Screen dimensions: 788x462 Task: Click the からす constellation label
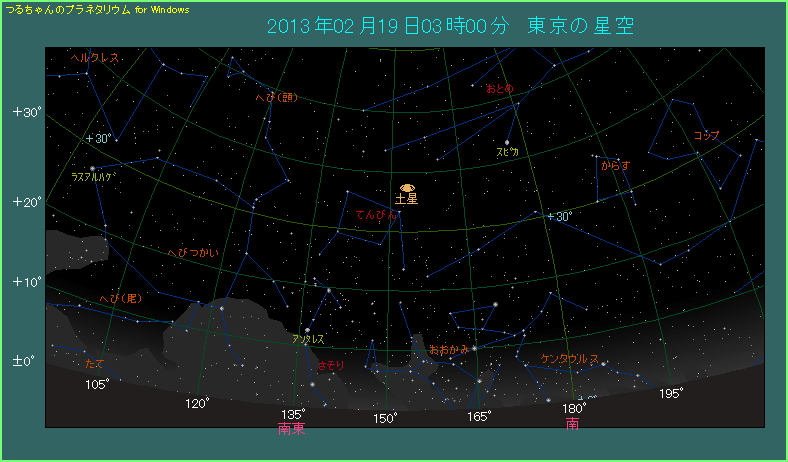(616, 165)
